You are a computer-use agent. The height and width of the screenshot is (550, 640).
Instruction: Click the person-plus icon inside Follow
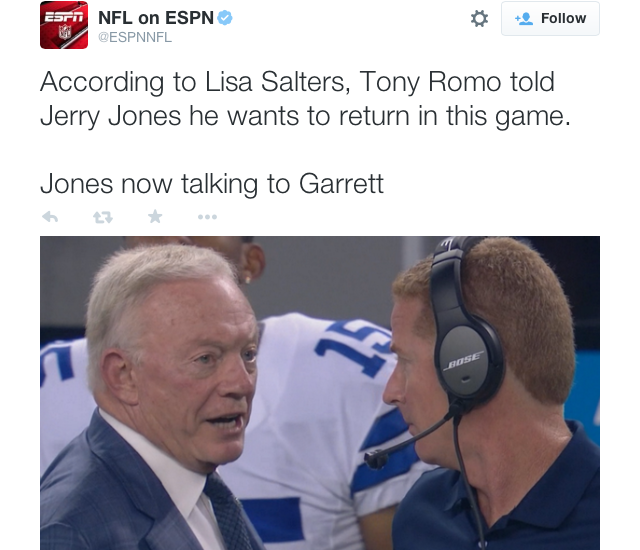point(524,19)
